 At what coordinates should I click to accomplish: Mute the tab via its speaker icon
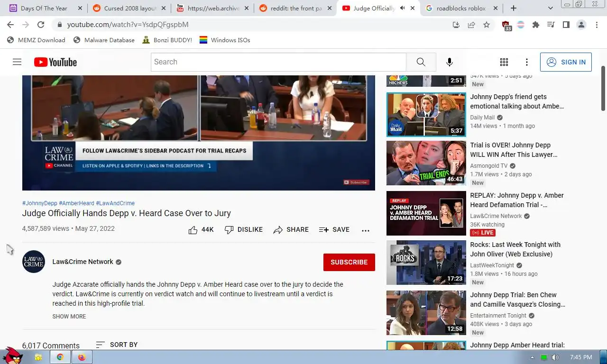click(x=402, y=8)
